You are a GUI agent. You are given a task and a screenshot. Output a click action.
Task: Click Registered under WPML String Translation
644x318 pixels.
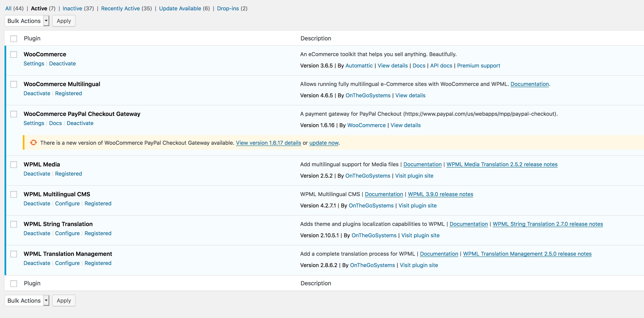pos(98,233)
